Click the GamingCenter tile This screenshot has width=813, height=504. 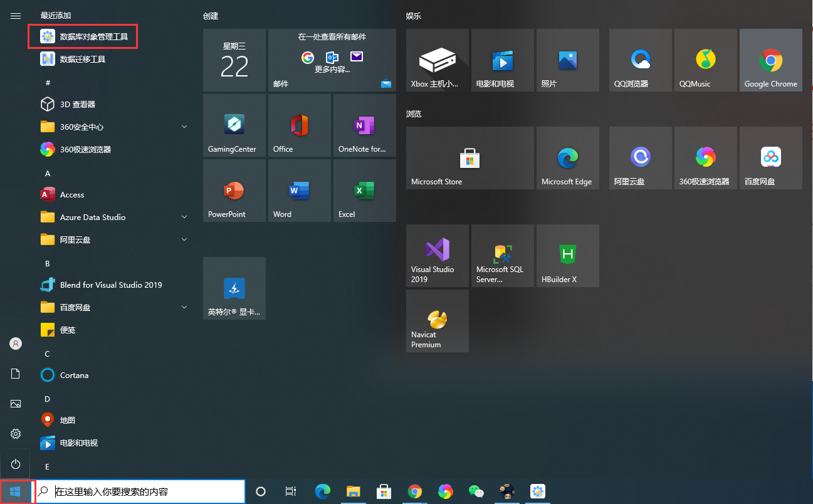[234, 125]
